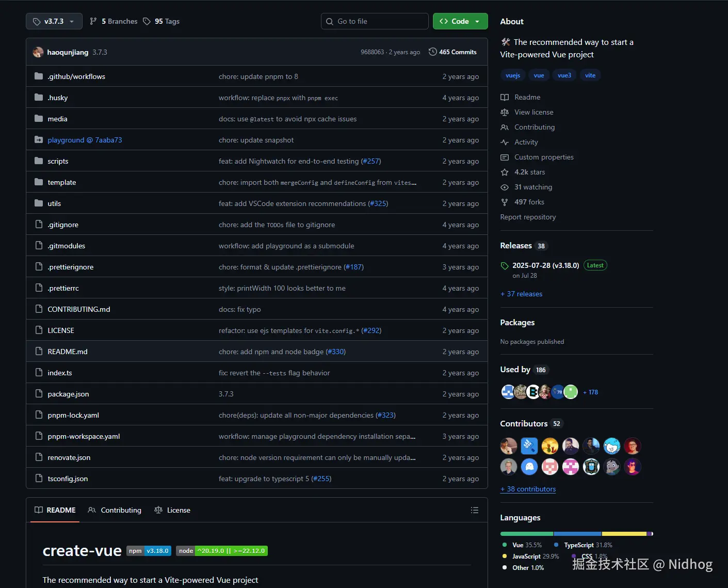The image size is (728, 588).
Task: Switch to the License tab
Action: click(x=172, y=510)
